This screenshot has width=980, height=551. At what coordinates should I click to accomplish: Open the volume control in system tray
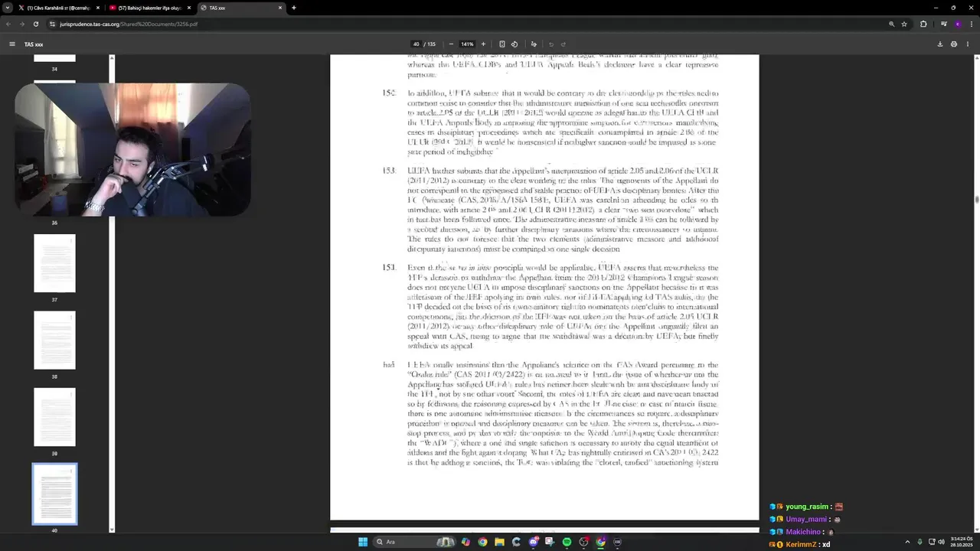point(941,542)
